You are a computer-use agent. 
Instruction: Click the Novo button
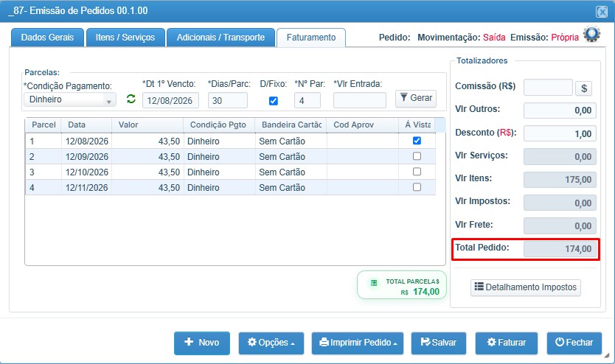click(202, 343)
